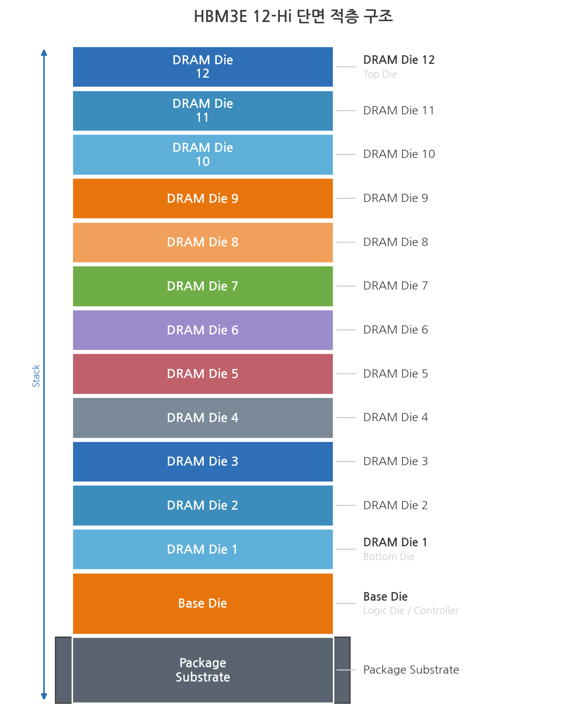The height and width of the screenshot is (728, 586).
Task: Click the Package Substrate block
Action: coord(203,670)
